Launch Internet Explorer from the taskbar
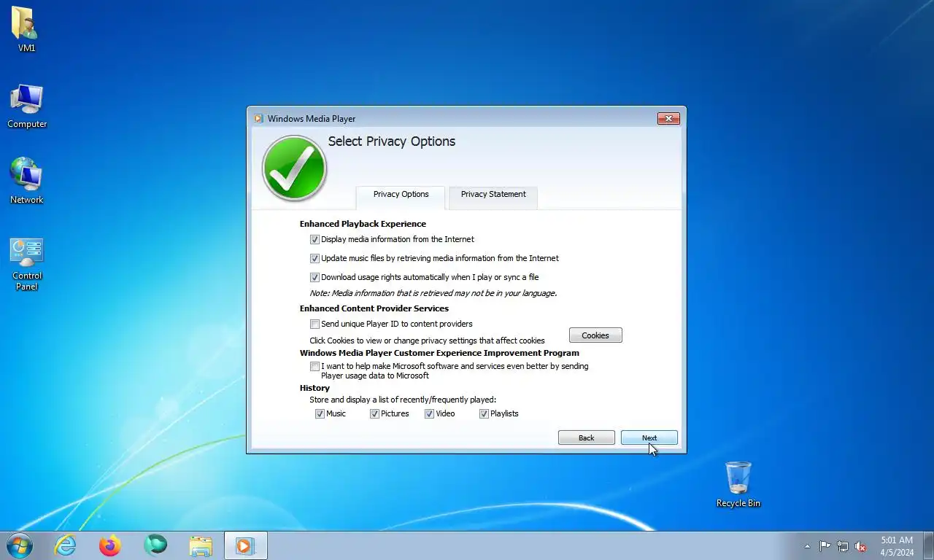Screen dimensions: 934x560 tap(66, 545)
